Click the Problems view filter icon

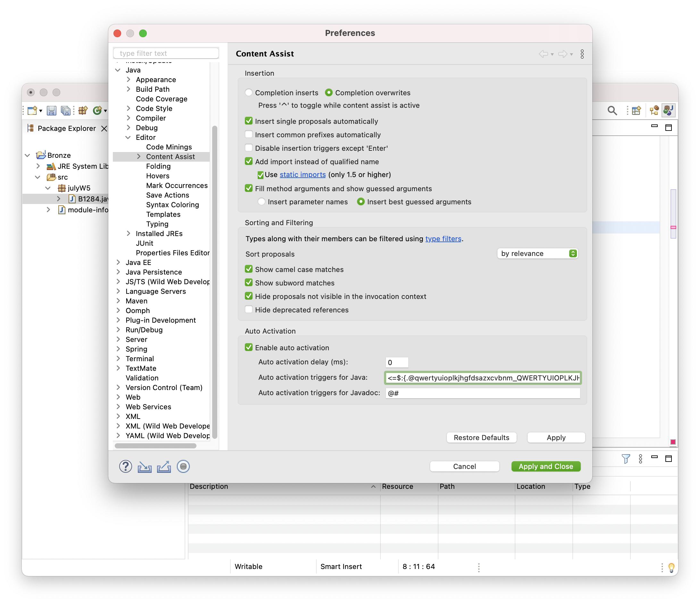(x=625, y=459)
